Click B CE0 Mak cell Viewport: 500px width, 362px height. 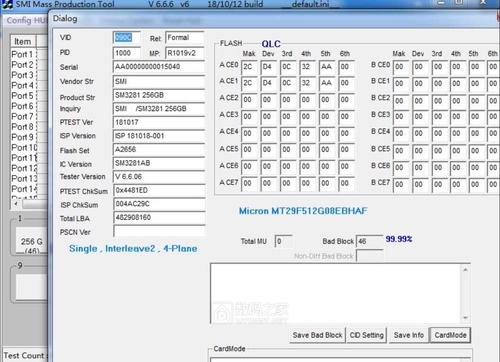(x=401, y=67)
